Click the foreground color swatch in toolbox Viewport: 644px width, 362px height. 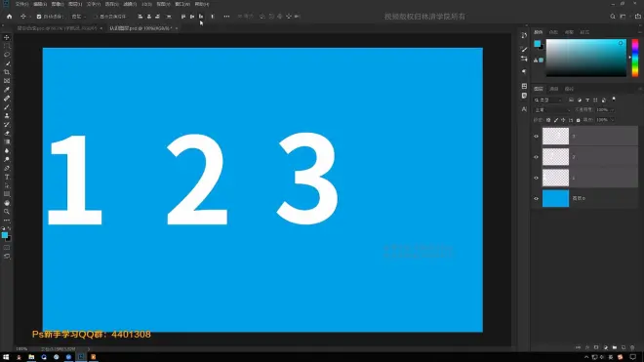tap(5, 235)
